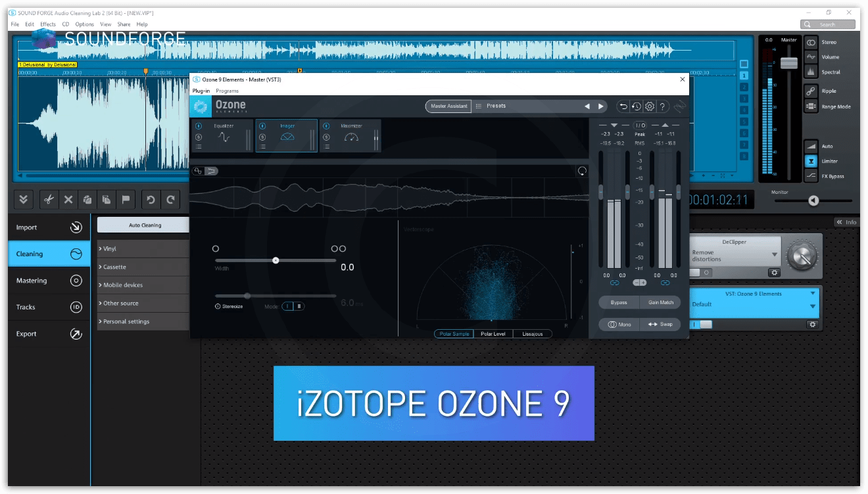
Task: Select the Equalizer module in Ozone
Action: click(x=222, y=135)
